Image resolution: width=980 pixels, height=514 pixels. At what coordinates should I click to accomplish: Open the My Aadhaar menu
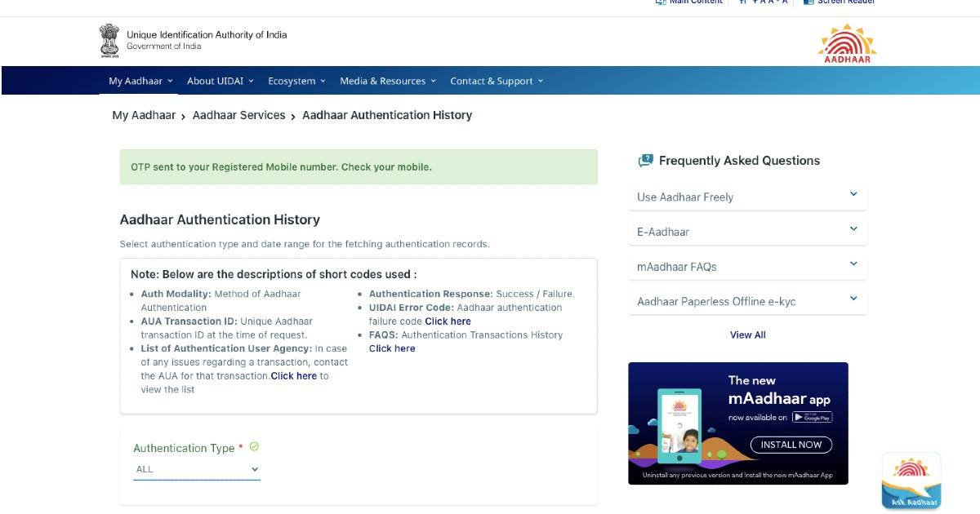(140, 81)
